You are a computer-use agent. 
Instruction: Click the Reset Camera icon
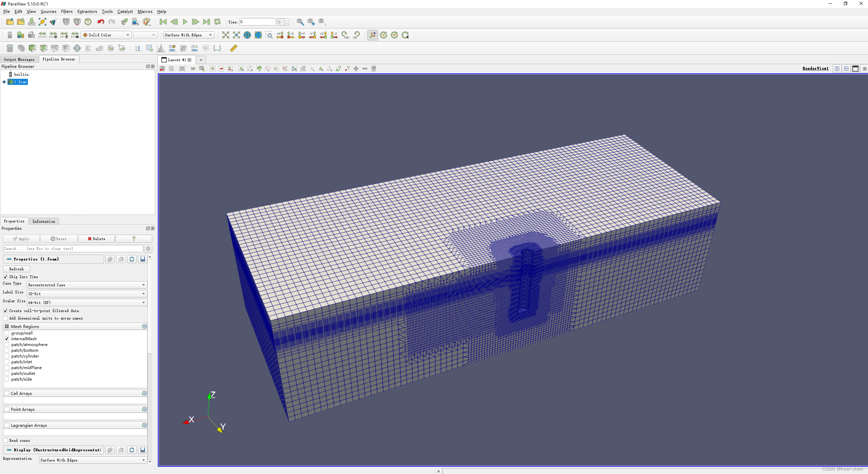click(x=225, y=35)
